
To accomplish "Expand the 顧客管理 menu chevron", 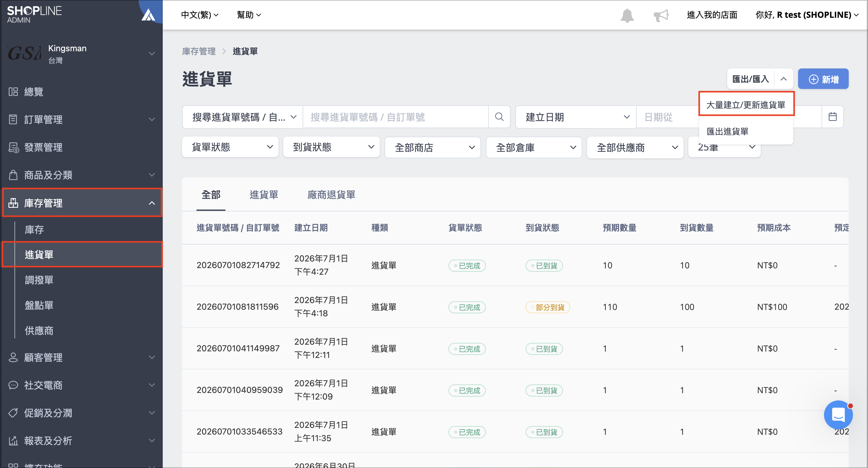I will 152,357.
